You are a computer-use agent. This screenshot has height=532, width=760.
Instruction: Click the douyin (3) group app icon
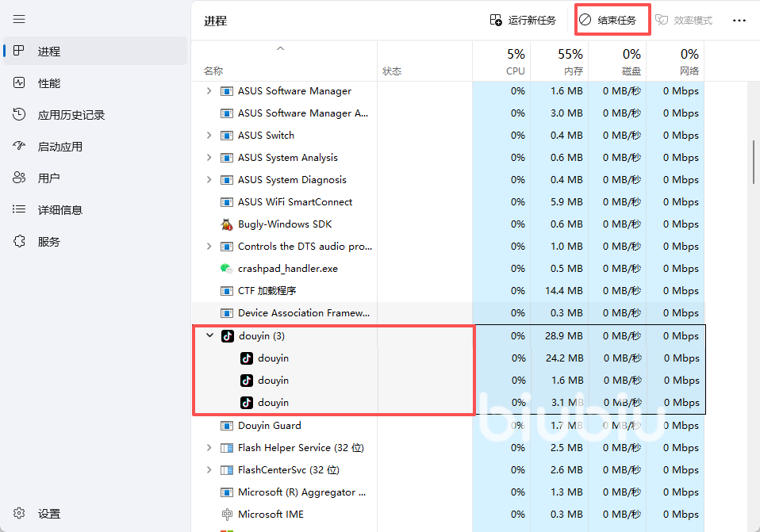click(x=228, y=336)
